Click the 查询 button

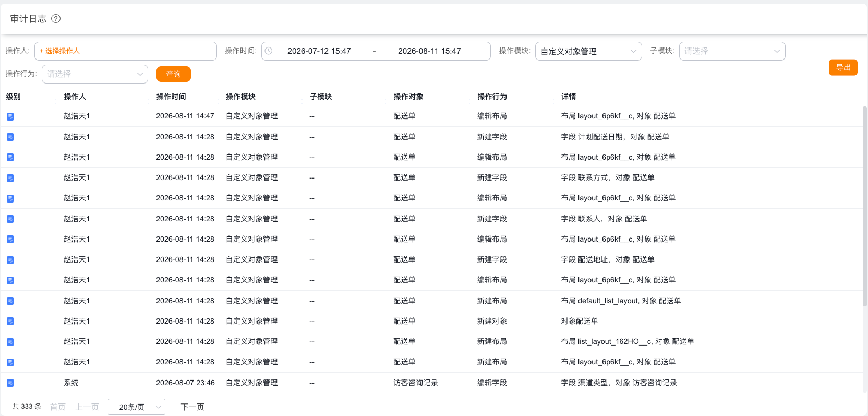click(x=174, y=74)
